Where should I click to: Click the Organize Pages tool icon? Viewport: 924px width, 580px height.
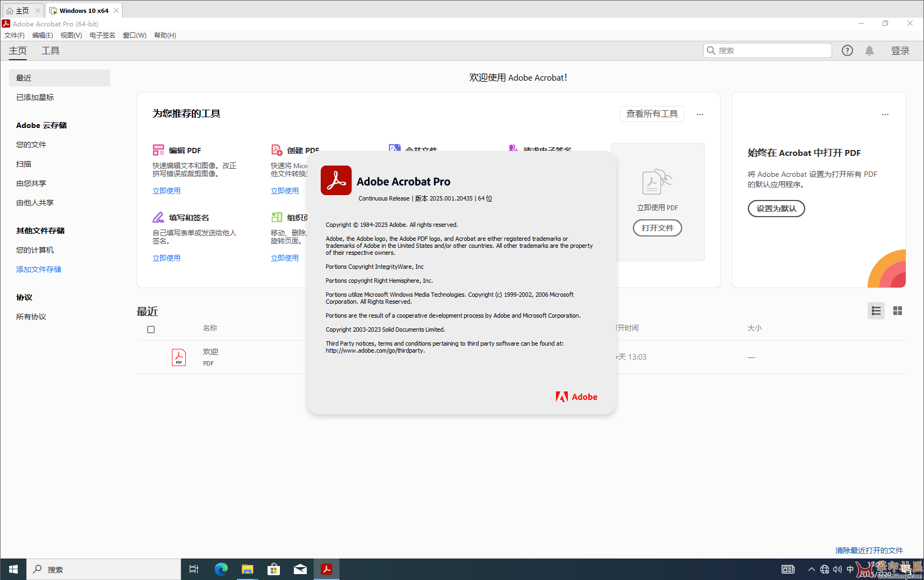pos(277,217)
